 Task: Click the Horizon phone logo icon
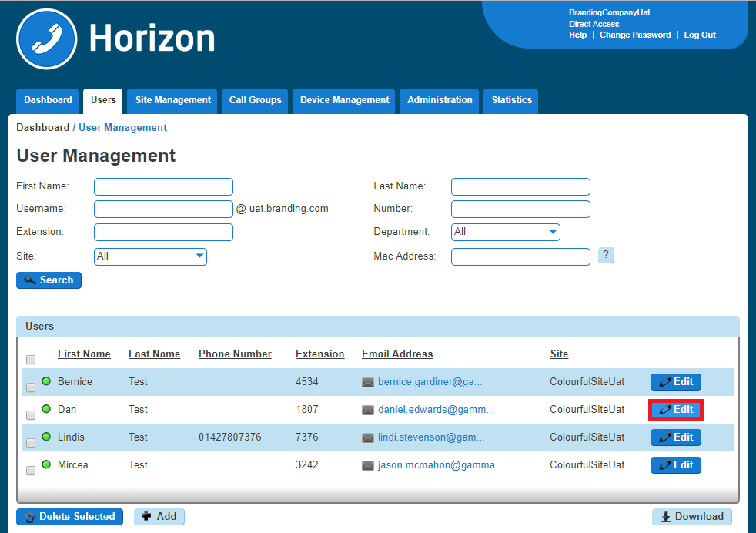[47, 39]
